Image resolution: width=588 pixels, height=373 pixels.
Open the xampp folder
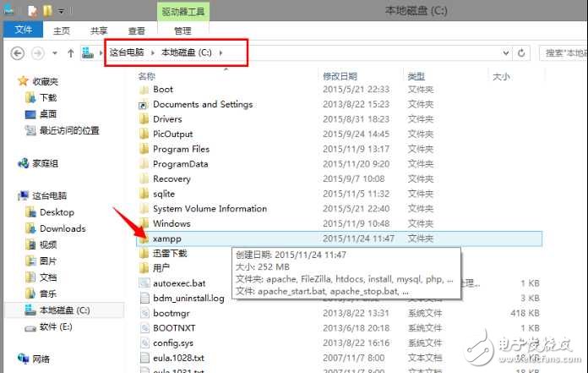coord(166,239)
